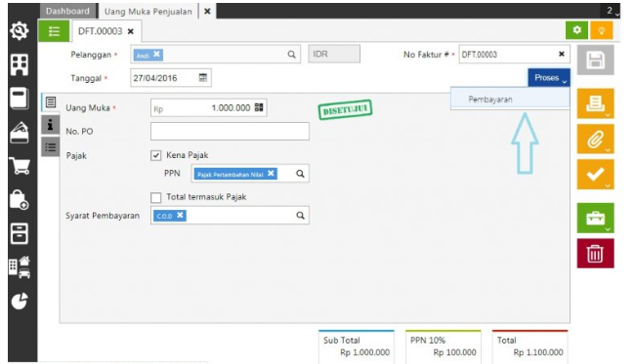Screen dimensions: 635x364
Task: Open the green briefcase icon
Action: [595, 218]
